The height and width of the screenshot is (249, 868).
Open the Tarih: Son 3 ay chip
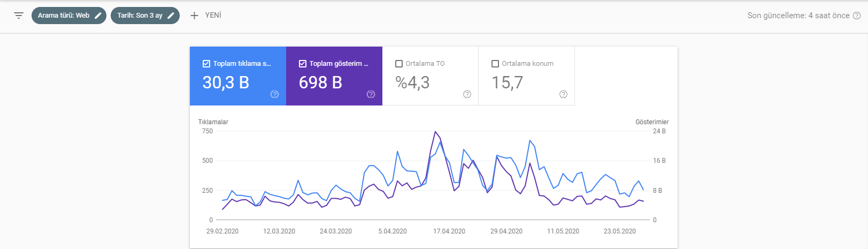(145, 16)
